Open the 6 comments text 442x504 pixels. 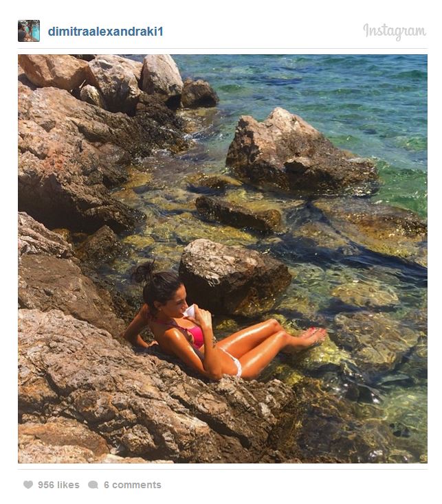[x=132, y=485]
